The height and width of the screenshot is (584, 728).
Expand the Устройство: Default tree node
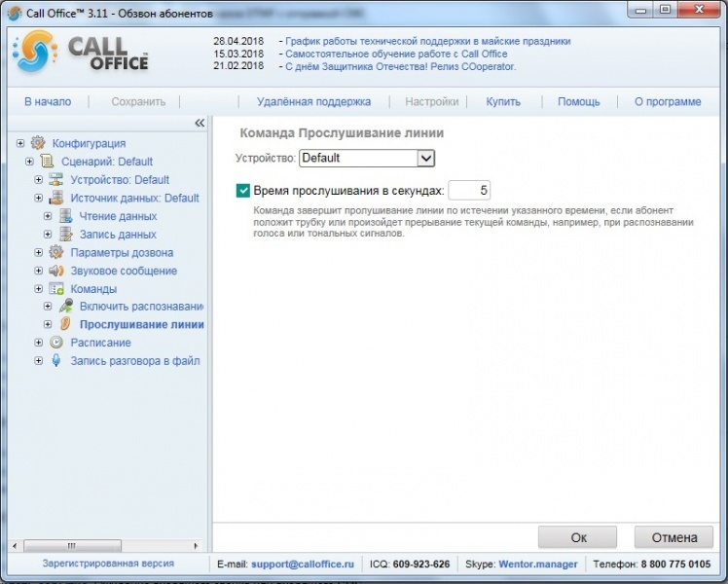pyautogui.click(x=39, y=180)
